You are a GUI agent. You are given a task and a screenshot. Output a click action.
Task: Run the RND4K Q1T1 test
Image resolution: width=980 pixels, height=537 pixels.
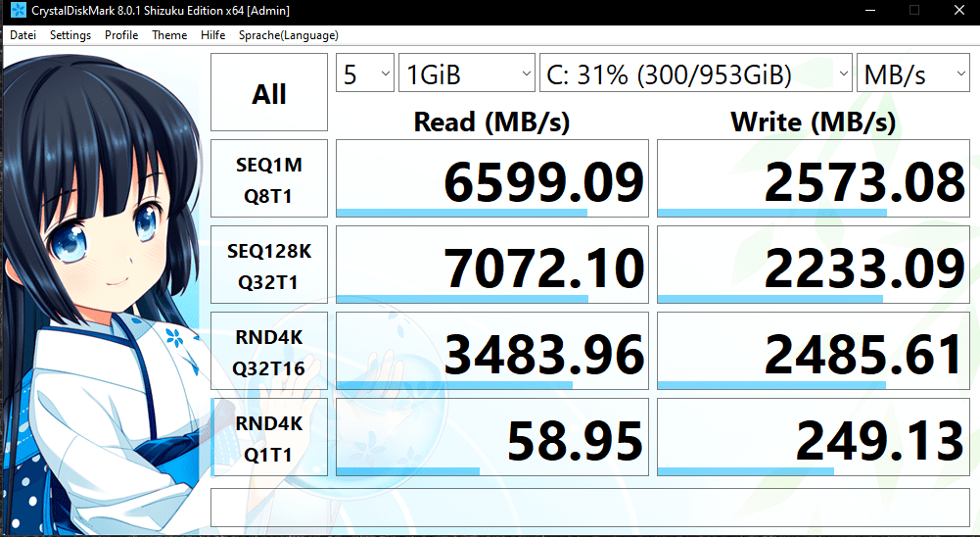click(x=269, y=437)
